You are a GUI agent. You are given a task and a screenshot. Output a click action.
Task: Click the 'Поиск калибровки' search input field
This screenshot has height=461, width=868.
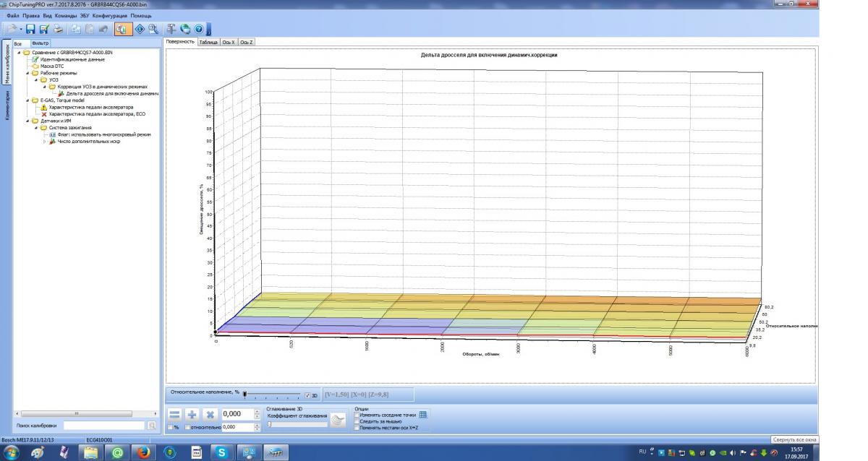103,426
